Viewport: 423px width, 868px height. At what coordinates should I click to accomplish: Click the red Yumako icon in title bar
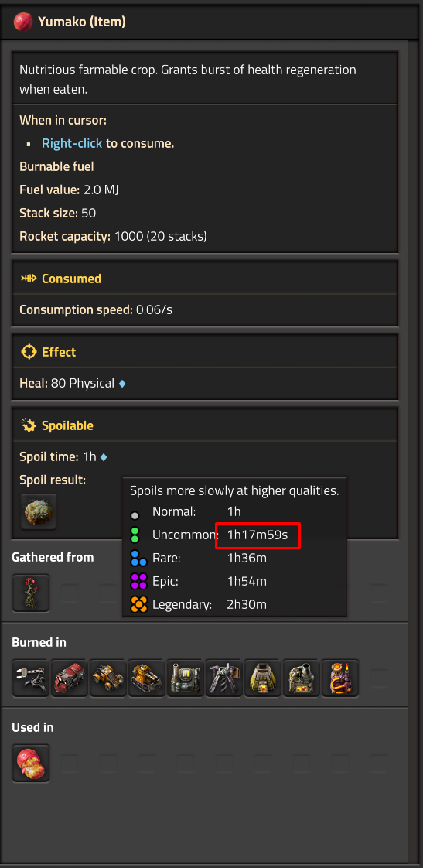pos(23,22)
